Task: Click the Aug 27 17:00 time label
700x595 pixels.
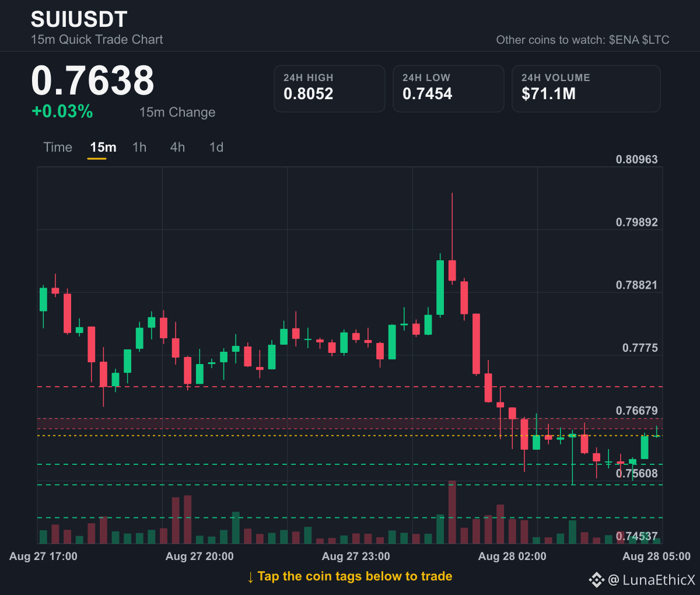Action: click(x=43, y=556)
